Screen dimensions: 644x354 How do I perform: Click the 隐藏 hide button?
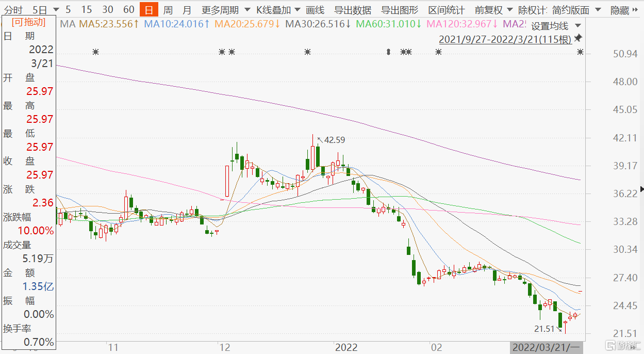pyautogui.click(x=619, y=10)
